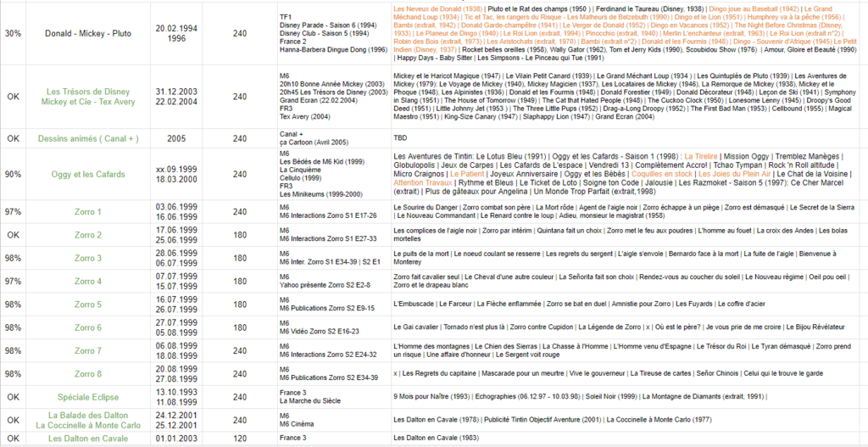Click the 180 duration cell in Zorro 6 row
Viewport: 868px width, 447px height.
click(x=240, y=328)
